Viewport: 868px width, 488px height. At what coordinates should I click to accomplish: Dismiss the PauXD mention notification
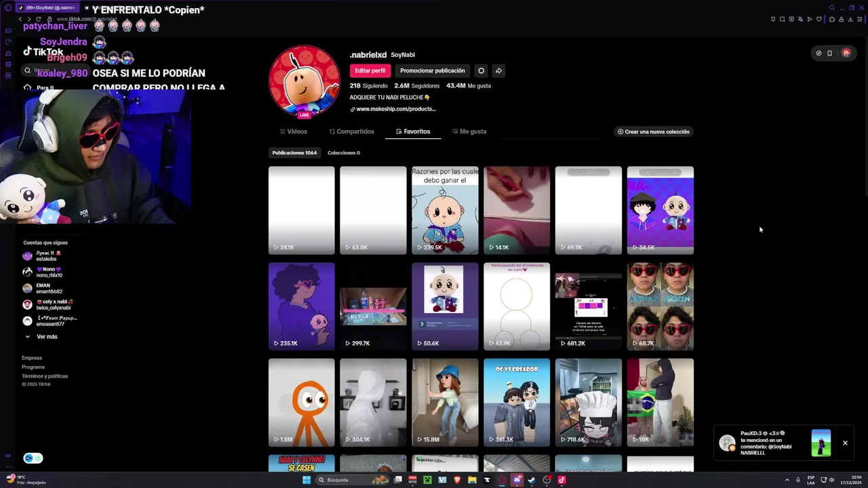pyautogui.click(x=845, y=443)
